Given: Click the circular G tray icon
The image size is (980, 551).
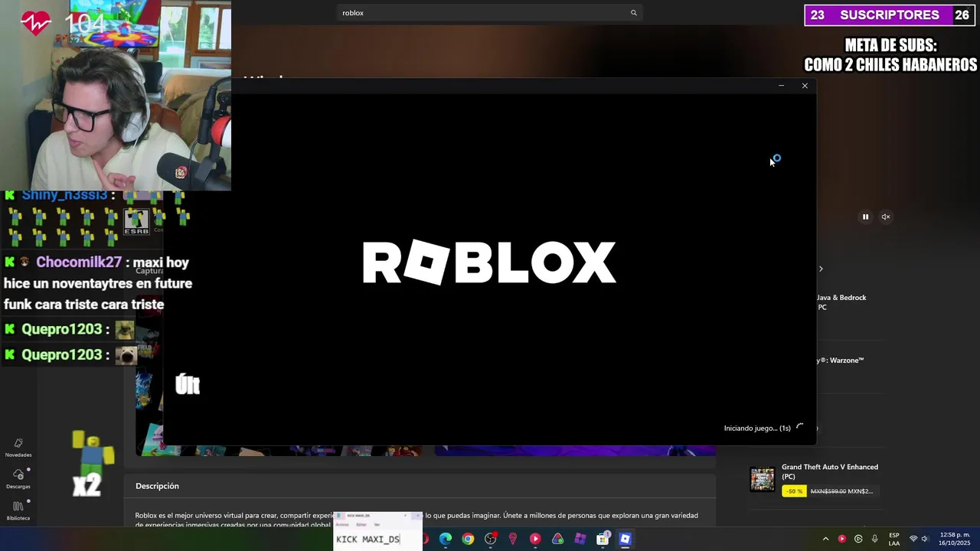Looking at the screenshot, I should click(858, 539).
